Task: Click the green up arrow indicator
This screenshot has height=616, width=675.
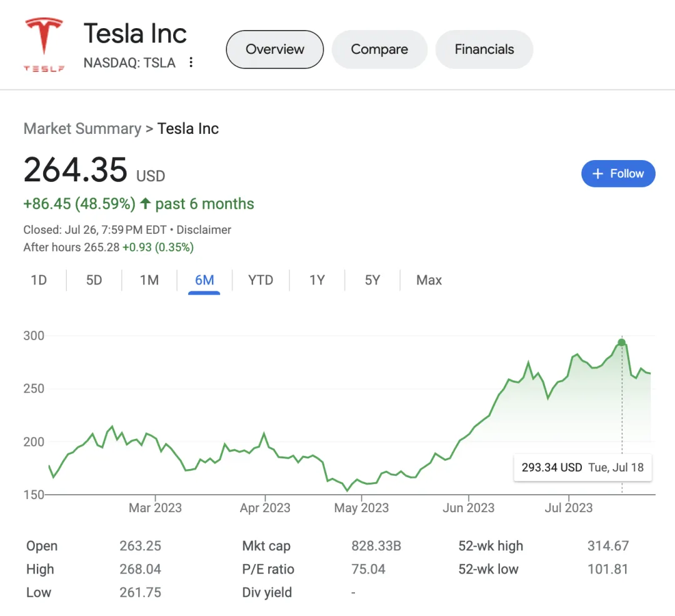Action: pos(145,204)
